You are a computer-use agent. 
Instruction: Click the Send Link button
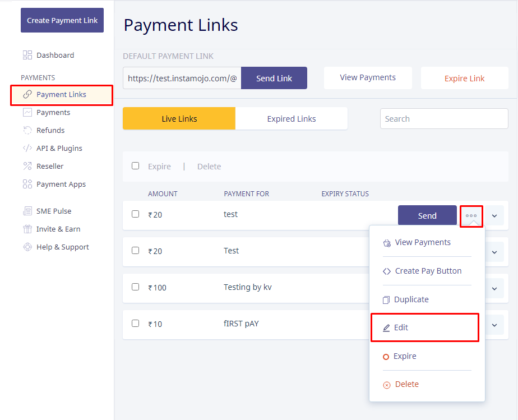click(x=274, y=79)
